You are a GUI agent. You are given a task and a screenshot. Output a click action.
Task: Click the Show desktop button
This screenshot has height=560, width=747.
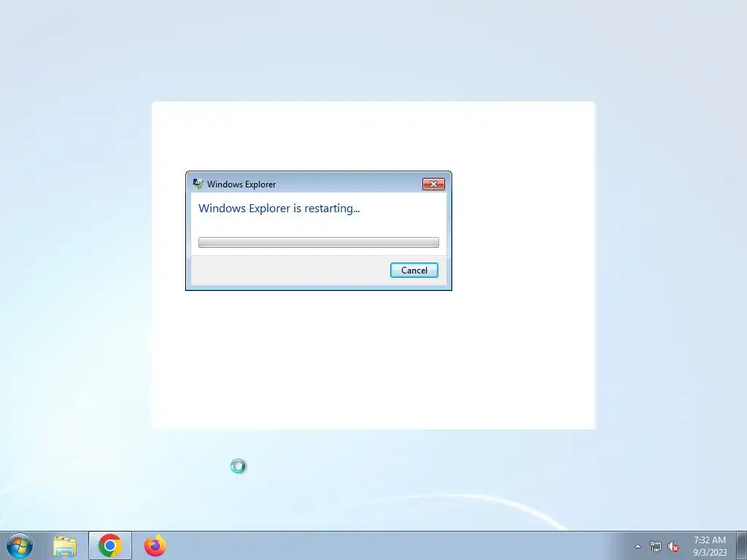742,545
